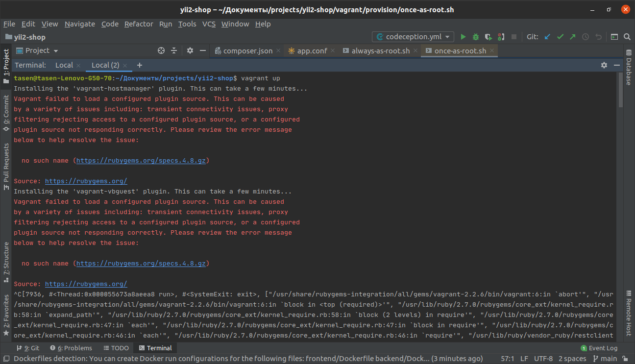Open the main Git branch selector
Viewport: 635px width, 364px height.
click(605, 359)
